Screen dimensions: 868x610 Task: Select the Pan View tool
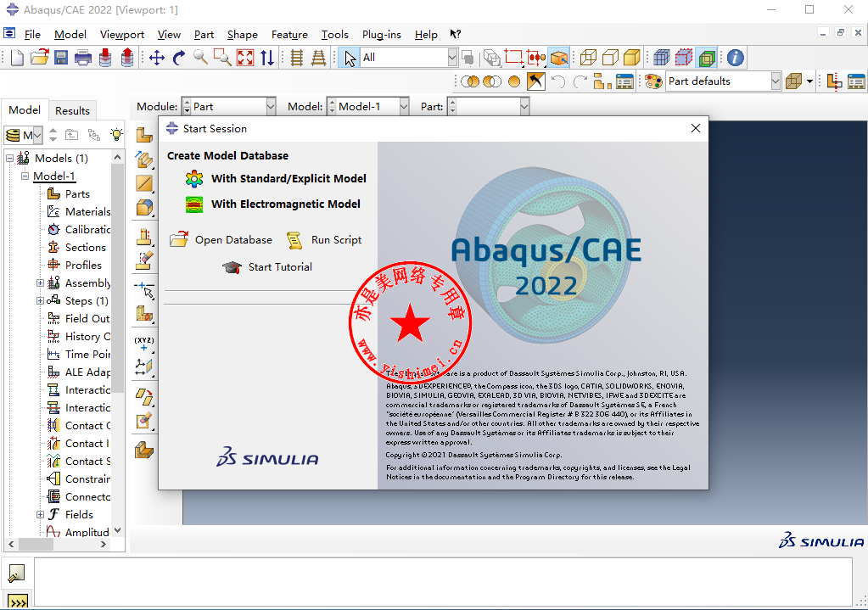pyautogui.click(x=157, y=58)
